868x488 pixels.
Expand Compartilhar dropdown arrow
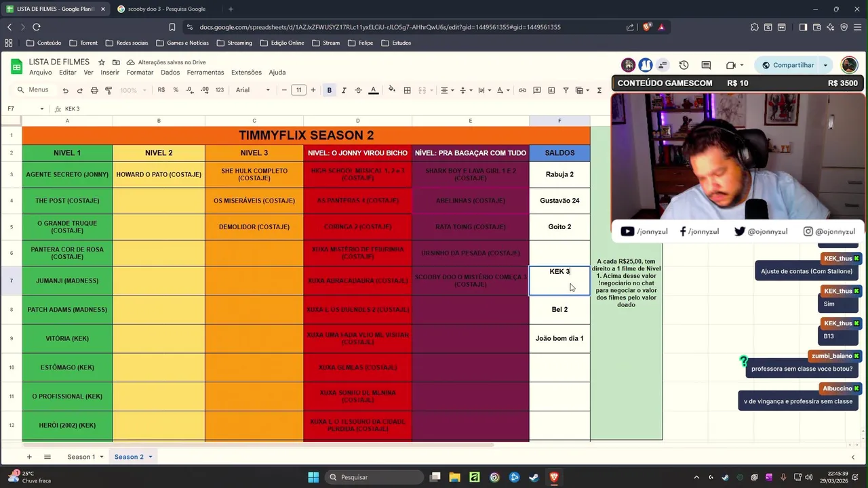click(x=825, y=65)
